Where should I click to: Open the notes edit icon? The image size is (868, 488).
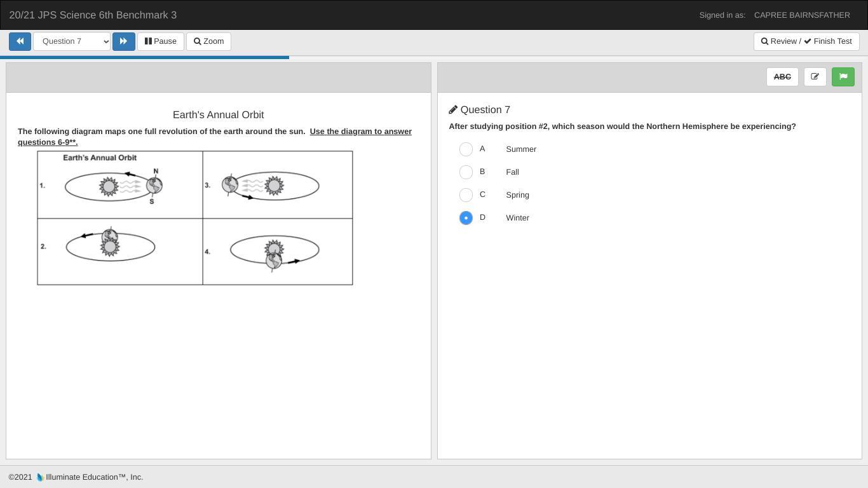pyautogui.click(x=815, y=77)
